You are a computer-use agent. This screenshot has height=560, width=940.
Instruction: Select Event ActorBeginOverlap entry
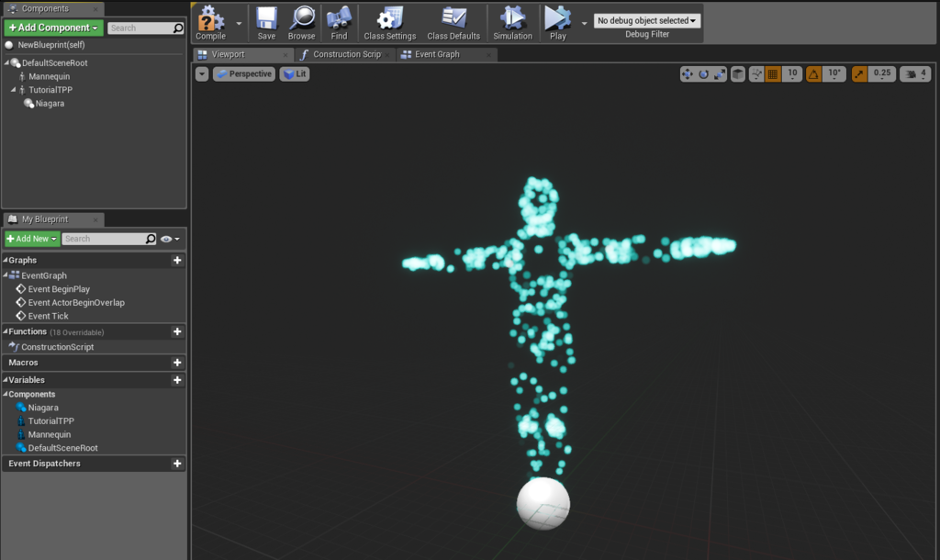point(76,303)
